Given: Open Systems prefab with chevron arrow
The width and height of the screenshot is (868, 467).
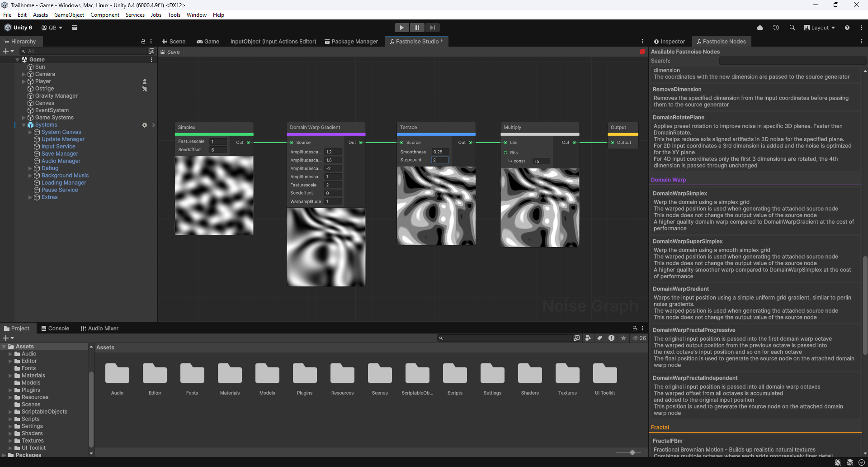Looking at the screenshot, I should [x=153, y=125].
